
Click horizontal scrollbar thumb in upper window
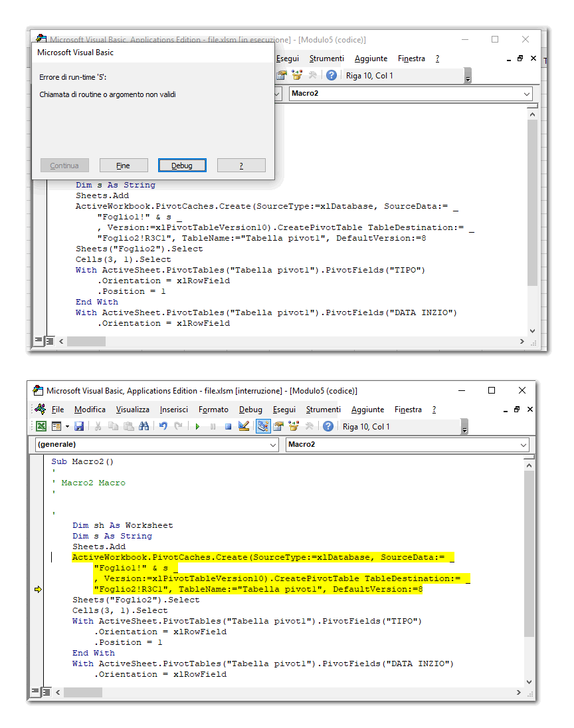[x=86, y=341]
